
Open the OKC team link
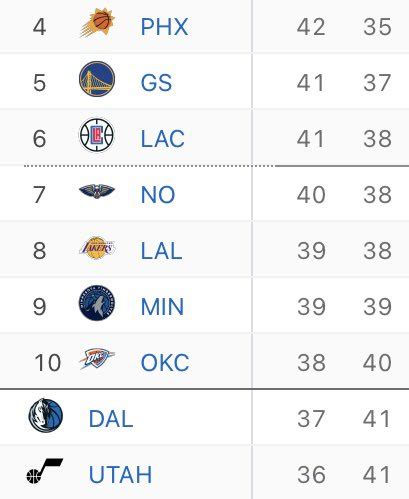[165, 363]
